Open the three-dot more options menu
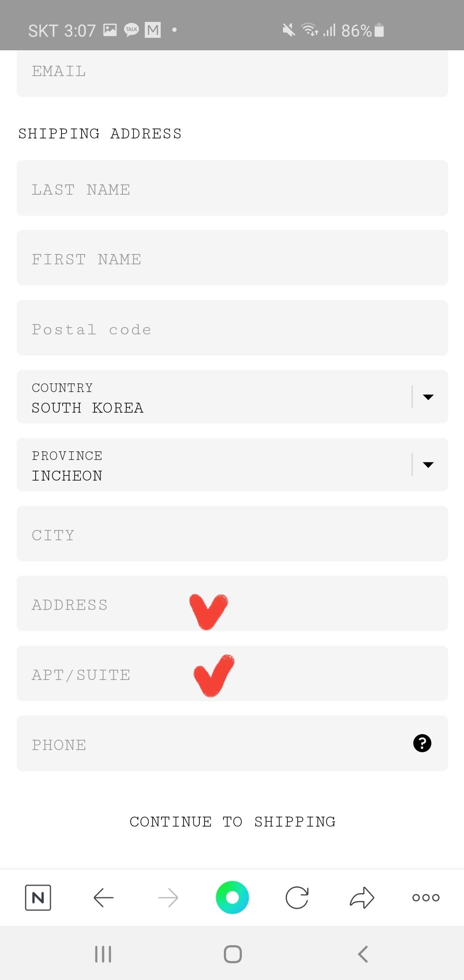Screen dimensions: 464x980 426,897
